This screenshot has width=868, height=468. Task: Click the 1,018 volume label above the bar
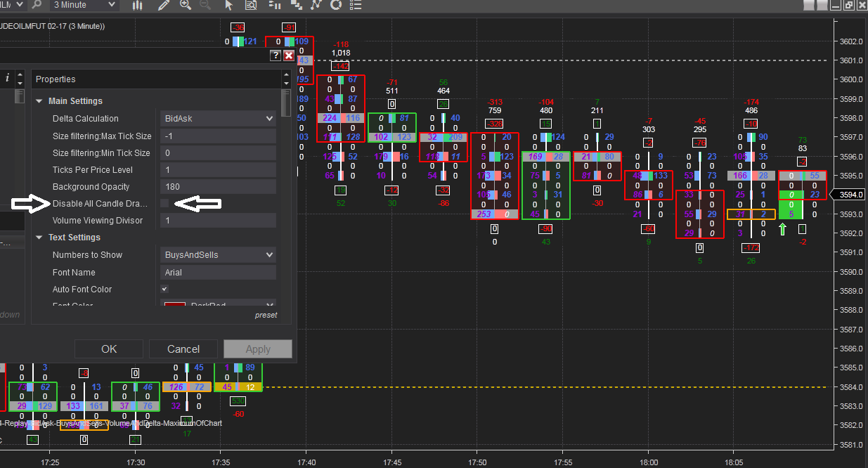pos(340,53)
